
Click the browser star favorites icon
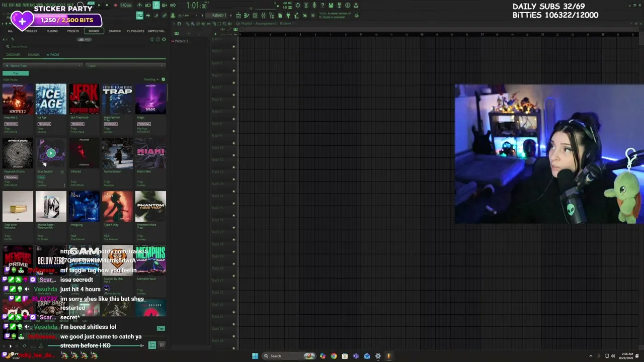pyautogui.click(x=151, y=39)
